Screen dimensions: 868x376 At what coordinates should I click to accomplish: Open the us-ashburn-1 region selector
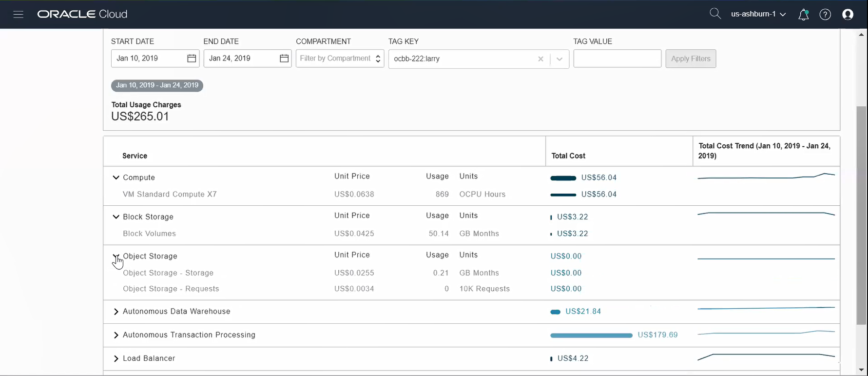coord(758,14)
